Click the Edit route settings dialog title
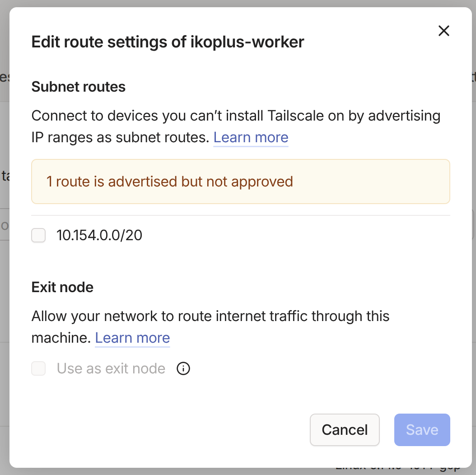 tap(168, 42)
